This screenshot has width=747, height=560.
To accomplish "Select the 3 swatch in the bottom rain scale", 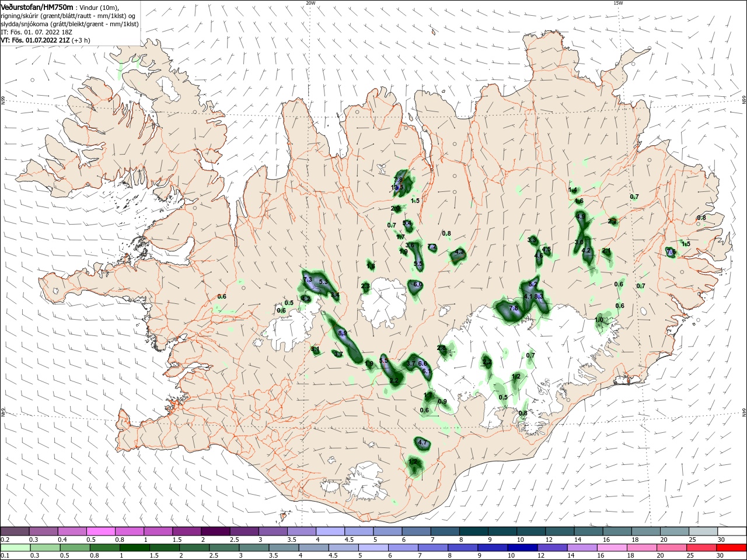I will 254,548.
